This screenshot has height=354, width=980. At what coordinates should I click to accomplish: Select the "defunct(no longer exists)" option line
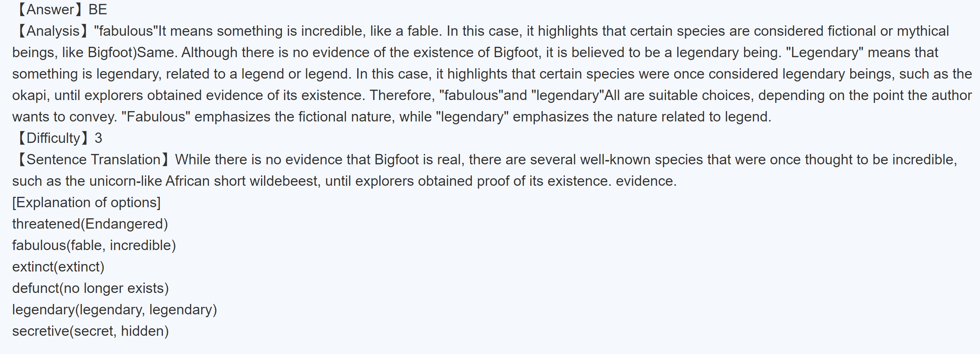(90, 288)
